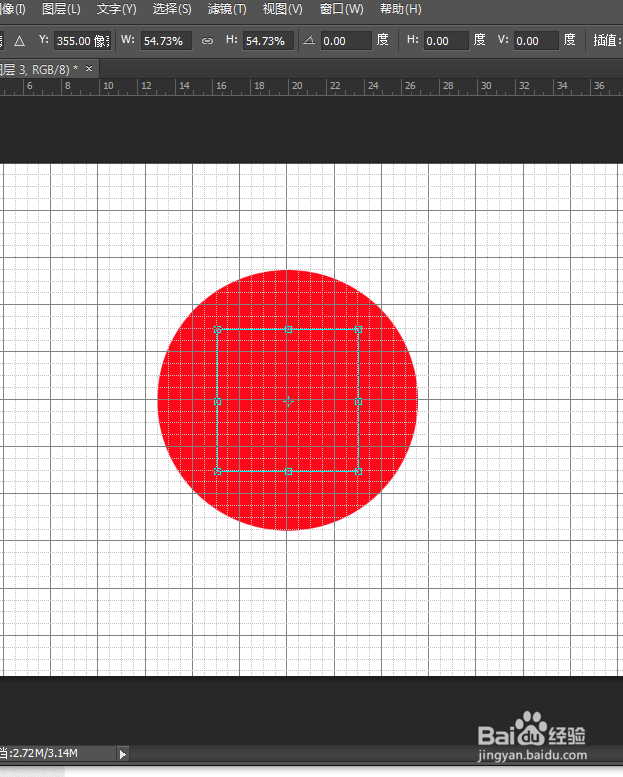This screenshot has width=623, height=777.
Task: Open the 帮助(H) menu
Action: click(400, 9)
